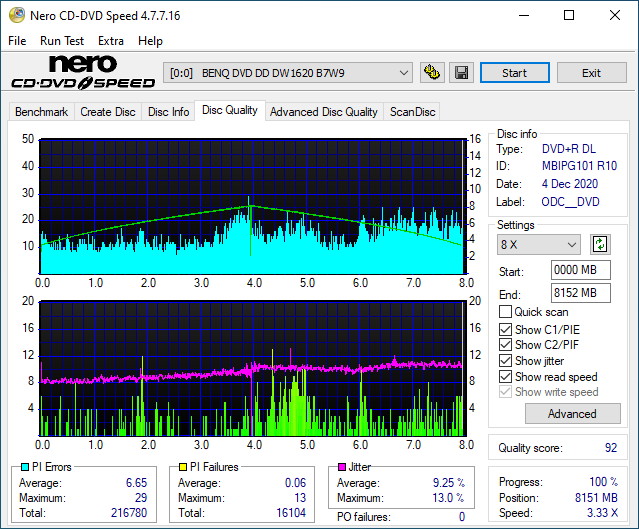Open the Extra menu
The image size is (639, 529).
(x=111, y=41)
